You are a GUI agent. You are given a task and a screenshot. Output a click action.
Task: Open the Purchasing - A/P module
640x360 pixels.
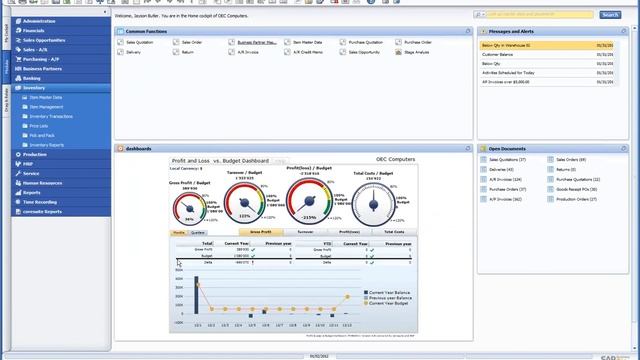coord(61,59)
